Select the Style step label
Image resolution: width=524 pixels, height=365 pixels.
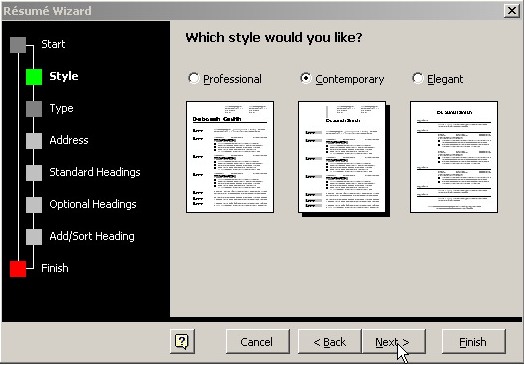(64, 76)
